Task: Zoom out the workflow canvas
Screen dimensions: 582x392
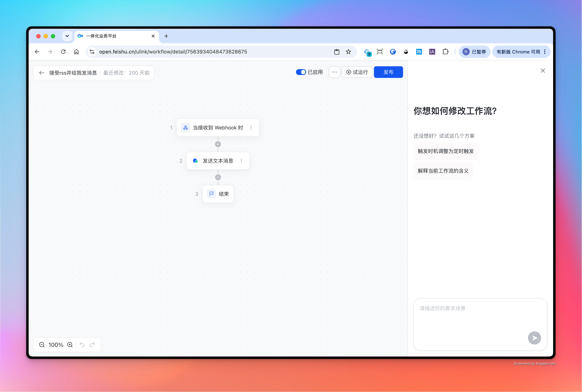Action: 42,345
